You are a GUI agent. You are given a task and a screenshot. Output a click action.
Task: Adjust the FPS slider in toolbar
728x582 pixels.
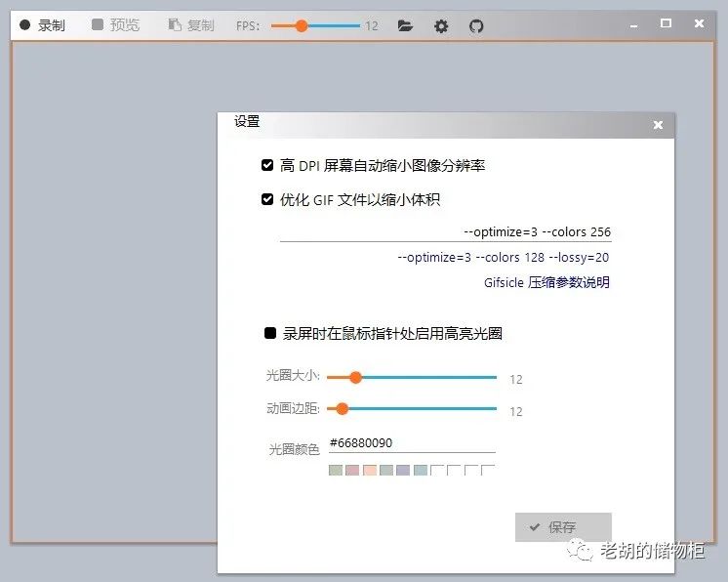316,25
